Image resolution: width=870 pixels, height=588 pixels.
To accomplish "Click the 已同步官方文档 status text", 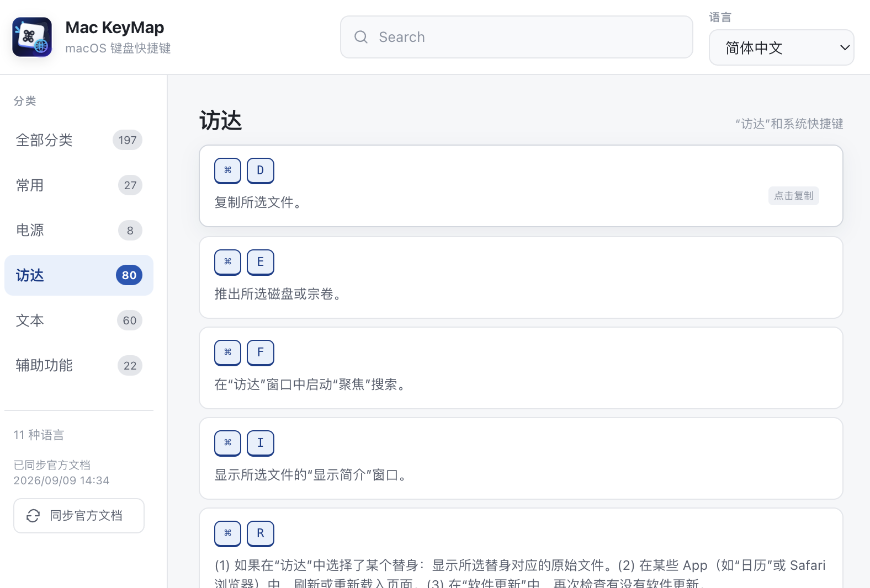I will 52,465.
